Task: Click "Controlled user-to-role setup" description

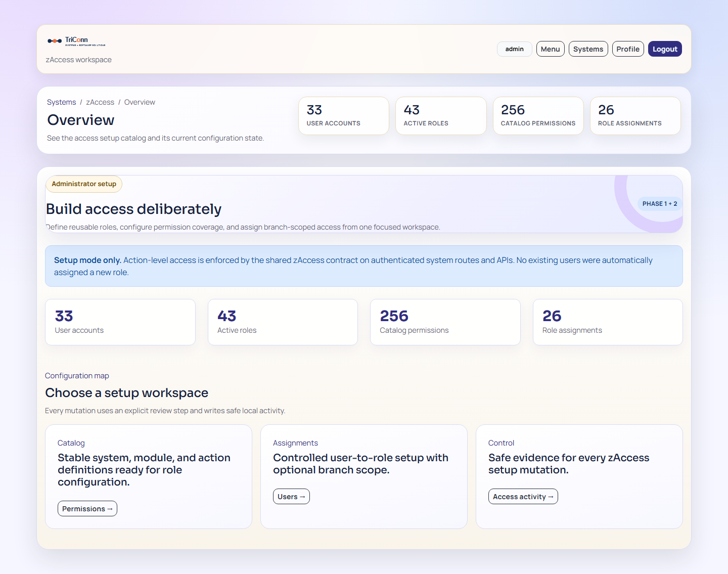Action: click(360, 464)
